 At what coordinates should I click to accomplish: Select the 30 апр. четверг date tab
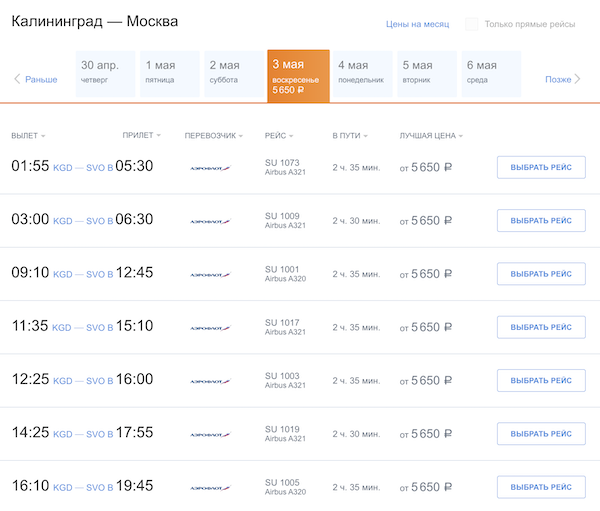105,73
